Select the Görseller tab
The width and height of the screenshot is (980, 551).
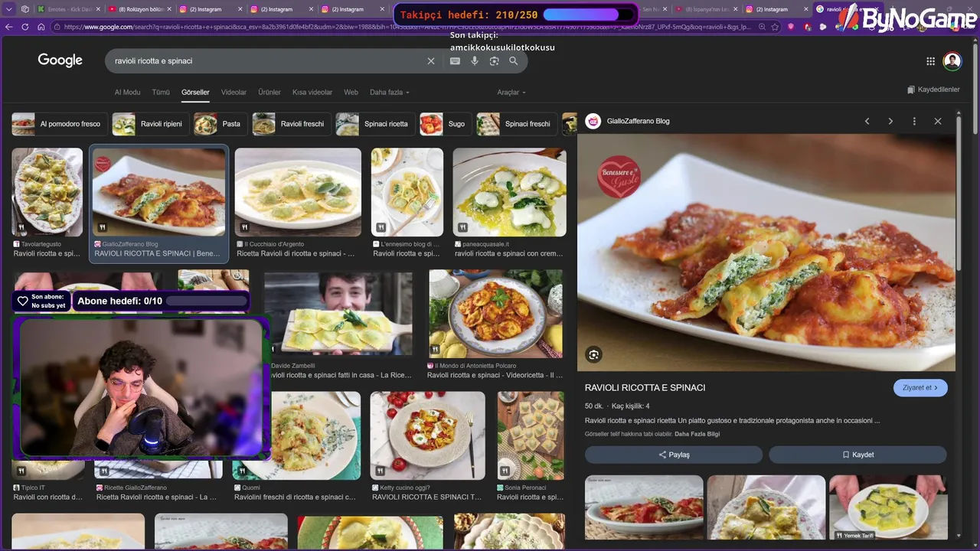pos(195,92)
